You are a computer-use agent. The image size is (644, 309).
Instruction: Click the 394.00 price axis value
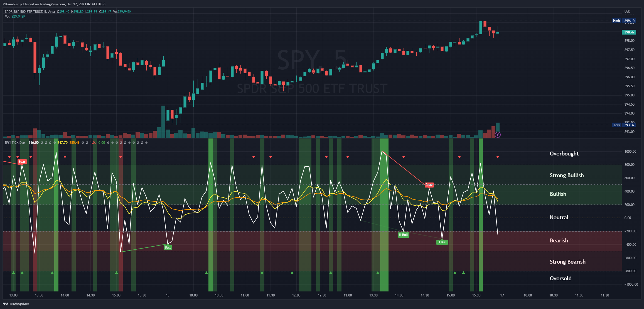[x=629, y=113]
